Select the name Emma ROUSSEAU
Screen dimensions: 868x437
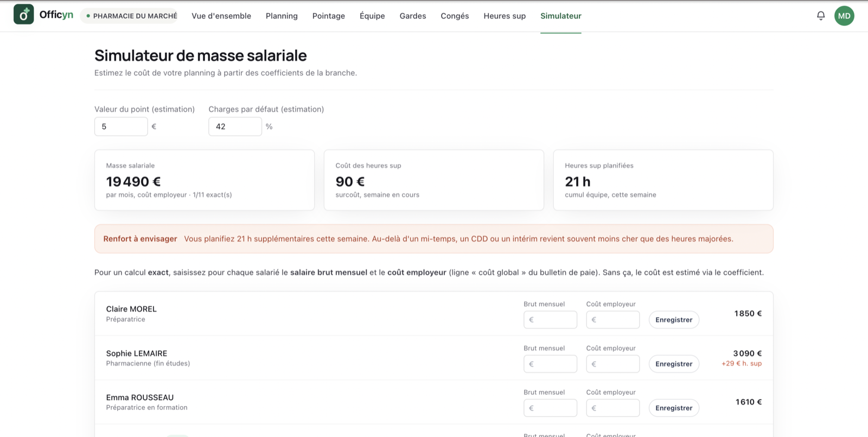pyautogui.click(x=140, y=397)
